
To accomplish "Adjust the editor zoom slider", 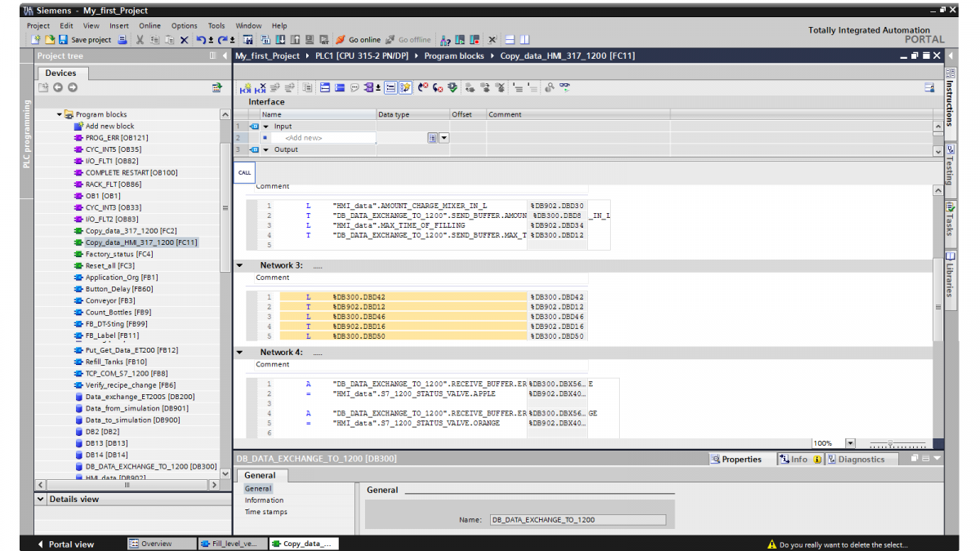I will (889, 443).
